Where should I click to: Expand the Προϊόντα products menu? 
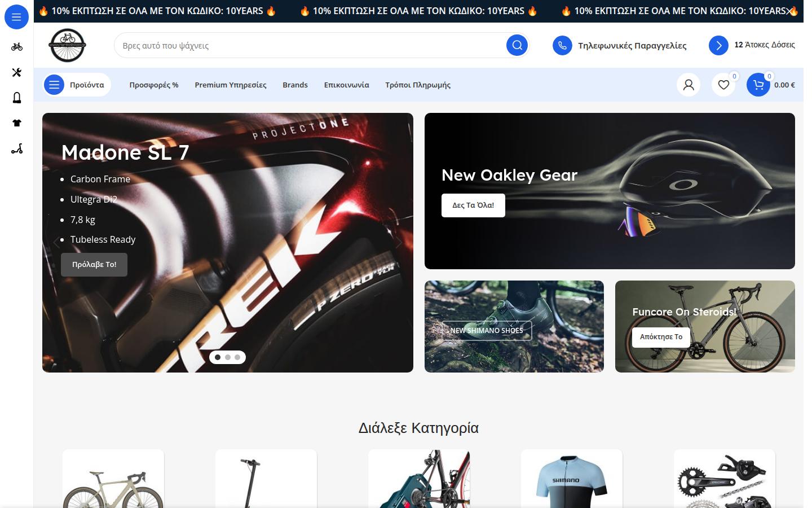point(77,85)
